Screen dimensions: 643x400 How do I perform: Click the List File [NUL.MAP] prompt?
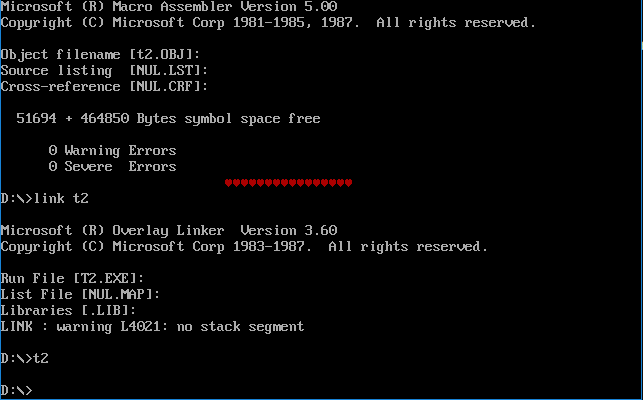coord(80,294)
